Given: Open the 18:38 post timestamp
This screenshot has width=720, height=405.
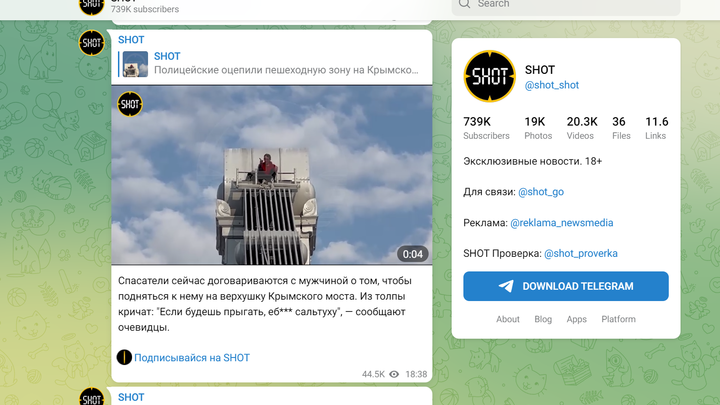Looking at the screenshot, I should (416, 374).
